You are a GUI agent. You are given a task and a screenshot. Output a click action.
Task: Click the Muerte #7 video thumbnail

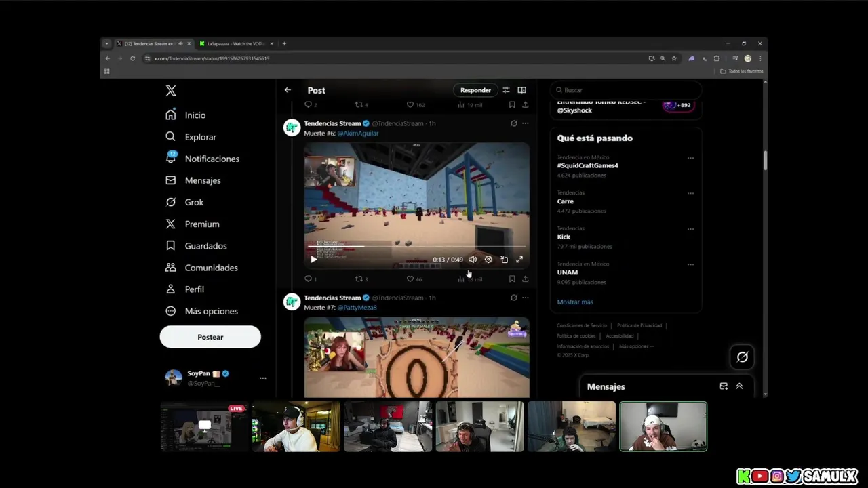click(x=416, y=357)
